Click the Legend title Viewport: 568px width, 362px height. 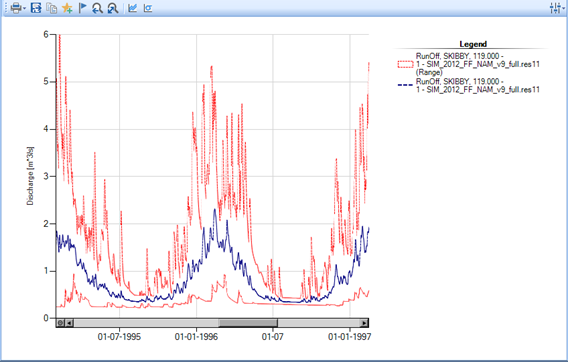(x=473, y=44)
